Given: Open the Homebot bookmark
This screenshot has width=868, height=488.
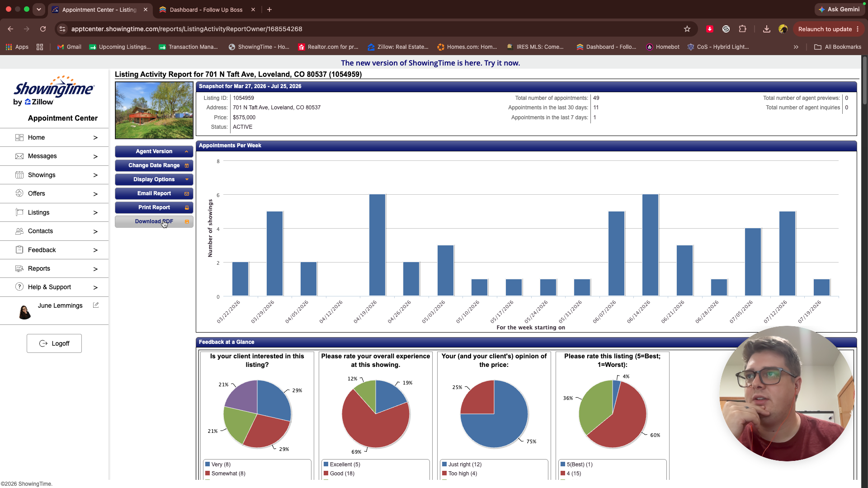Looking at the screenshot, I should [x=663, y=47].
